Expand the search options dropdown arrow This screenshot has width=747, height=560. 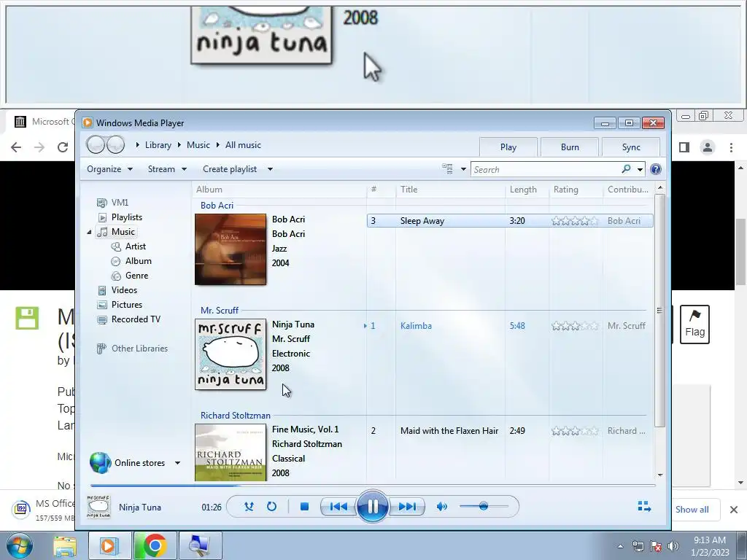[640, 169]
